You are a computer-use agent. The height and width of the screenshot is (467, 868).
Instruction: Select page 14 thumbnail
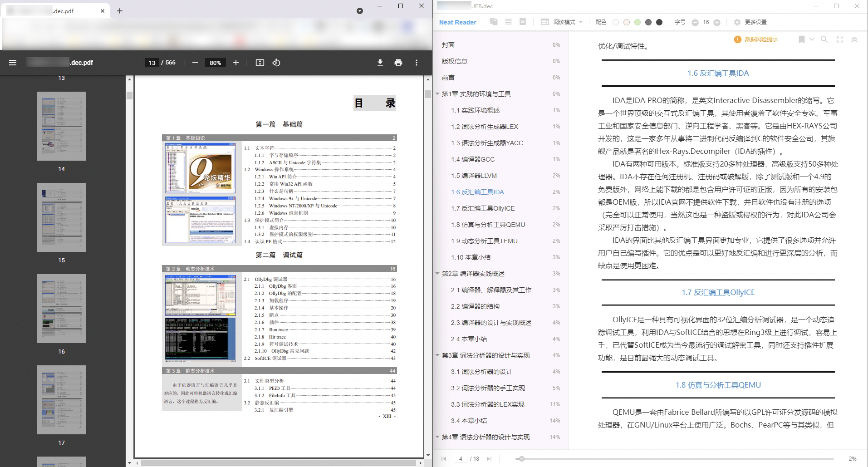pyautogui.click(x=62, y=126)
